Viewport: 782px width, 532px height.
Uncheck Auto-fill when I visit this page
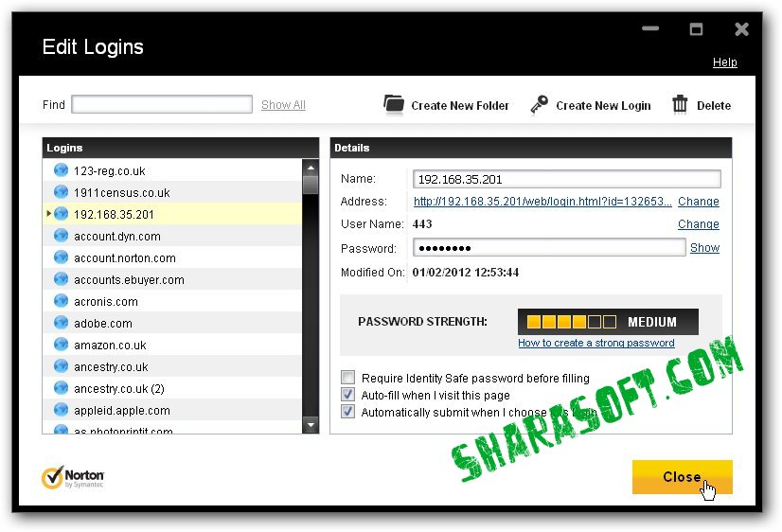tap(347, 395)
